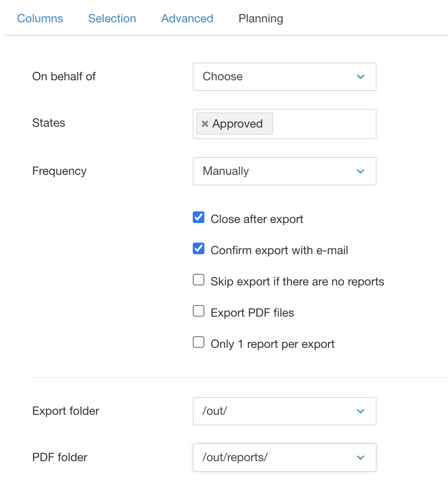448x487 pixels.
Task: Go to the Advanced tab
Action: coord(187,19)
